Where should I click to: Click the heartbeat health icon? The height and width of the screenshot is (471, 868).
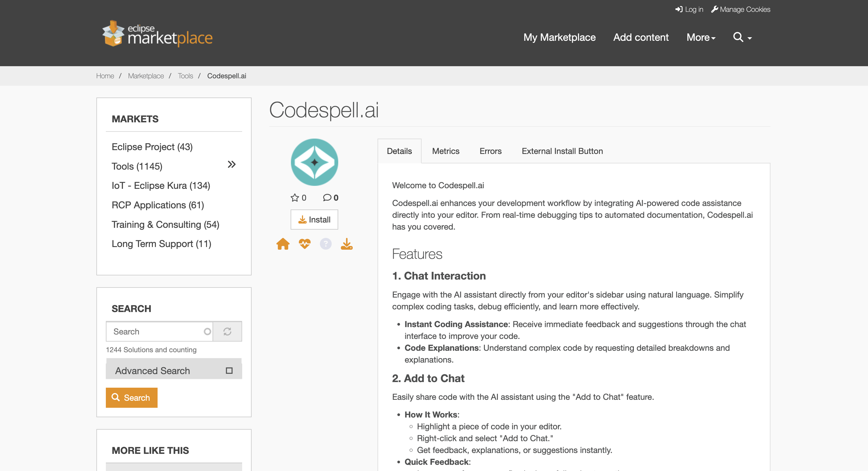(305, 244)
